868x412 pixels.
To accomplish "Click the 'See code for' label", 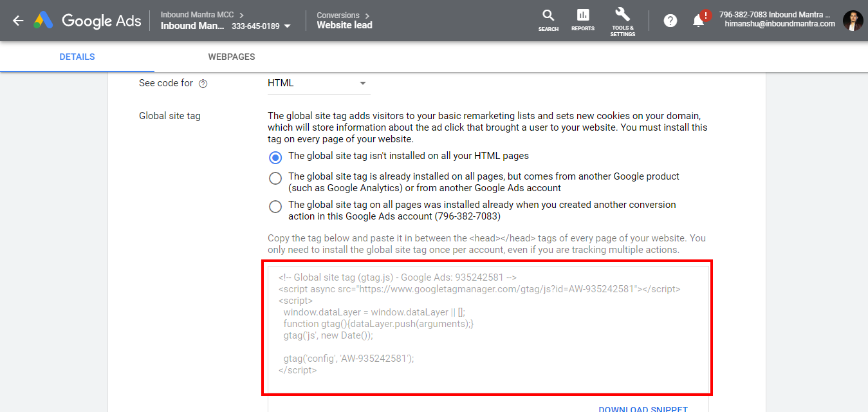I will click(167, 83).
